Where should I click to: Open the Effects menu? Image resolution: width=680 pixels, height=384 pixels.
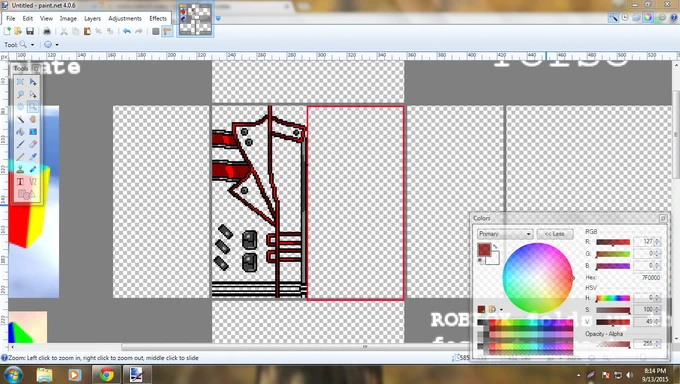158,18
